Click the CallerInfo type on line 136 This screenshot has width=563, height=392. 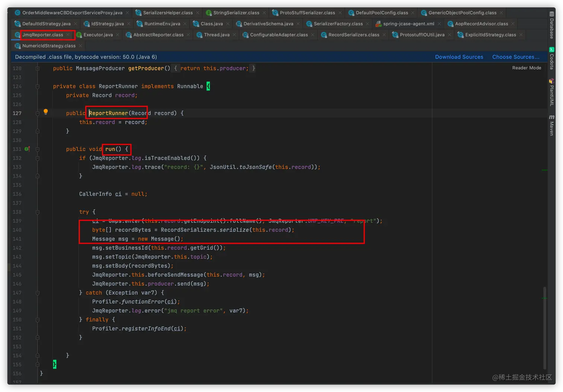coord(95,194)
